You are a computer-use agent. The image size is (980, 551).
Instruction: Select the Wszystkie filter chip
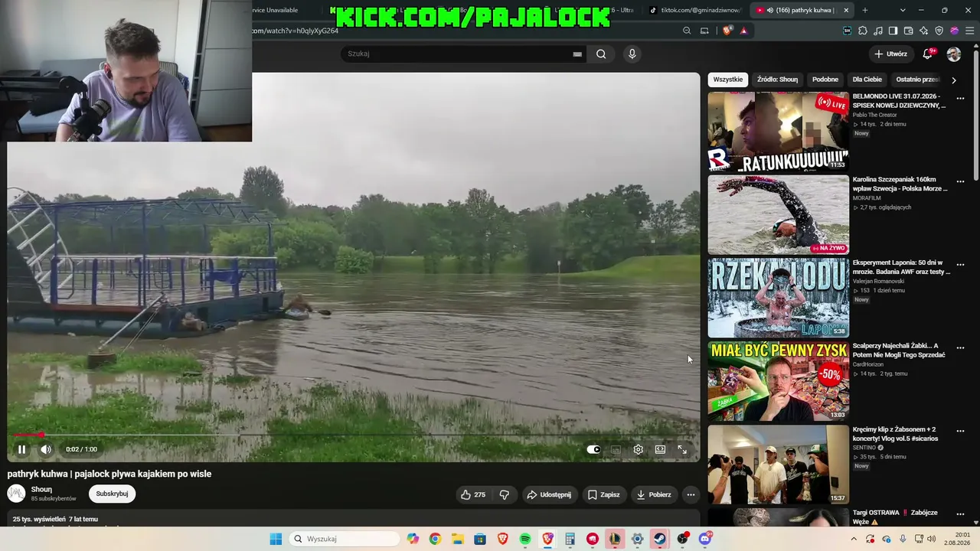(x=728, y=80)
